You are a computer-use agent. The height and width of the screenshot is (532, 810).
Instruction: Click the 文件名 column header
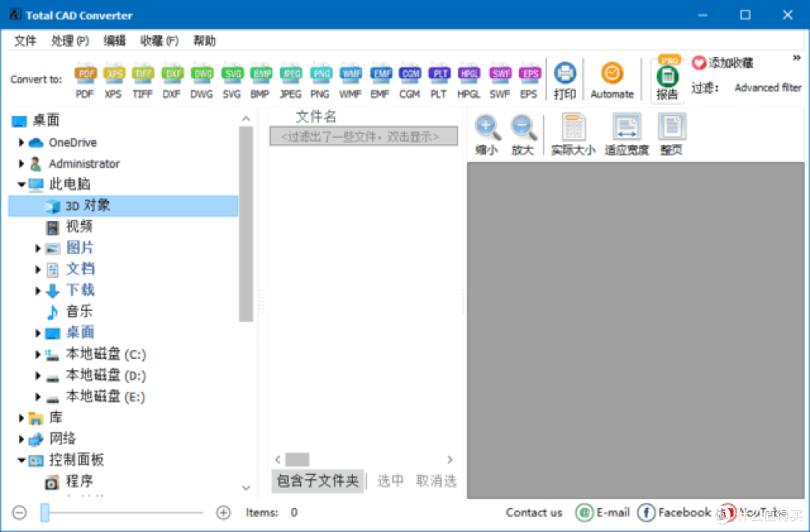316,117
